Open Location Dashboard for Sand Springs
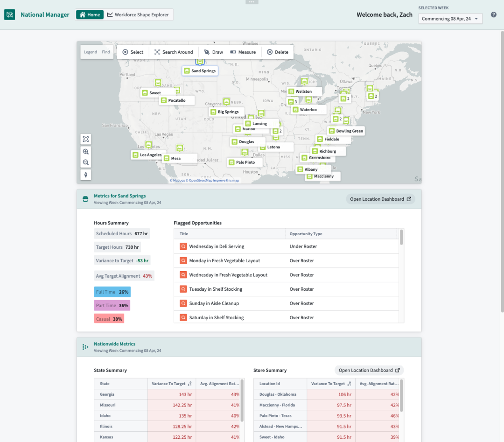This screenshot has height=442, width=504. 380,199
